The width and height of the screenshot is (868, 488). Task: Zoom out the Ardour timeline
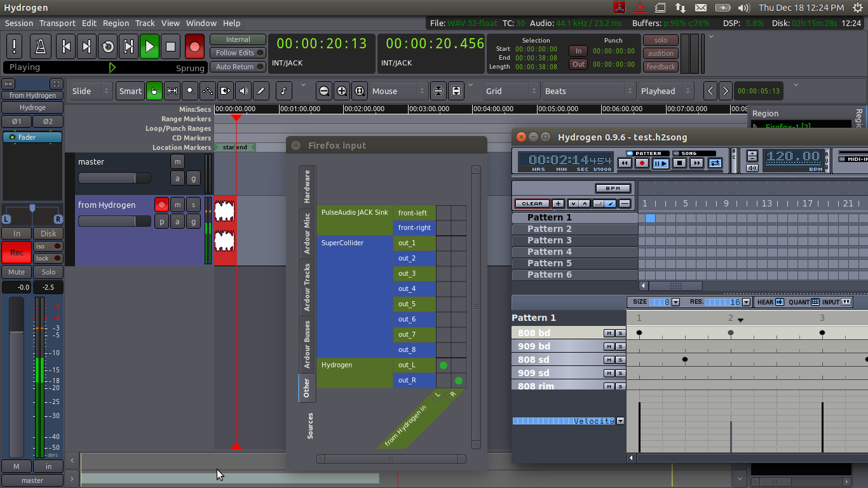click(324, 91)
